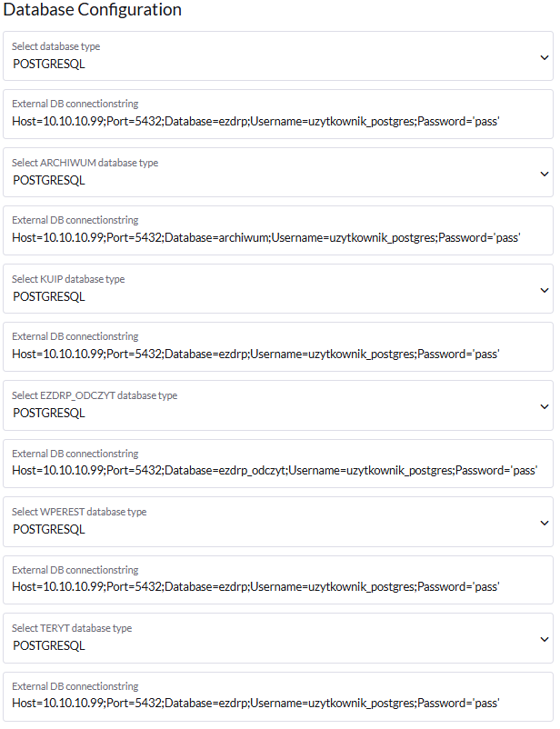
Task: Expand the ARCHIWUM database type chevron
Action: pos(545,174)
